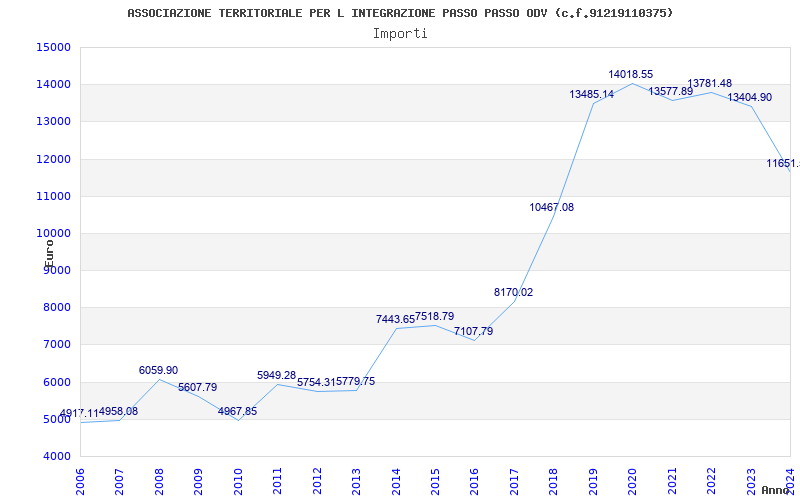This screenshot has height=500, width=800.
Task: Select data label 8170.02
Action: click(x=513, y=292)
